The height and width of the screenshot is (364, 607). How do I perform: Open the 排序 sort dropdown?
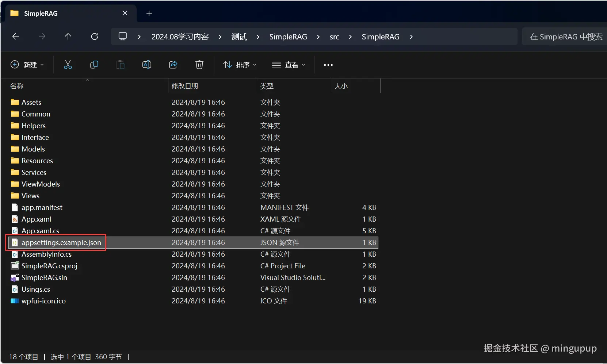tap(240, 65)
